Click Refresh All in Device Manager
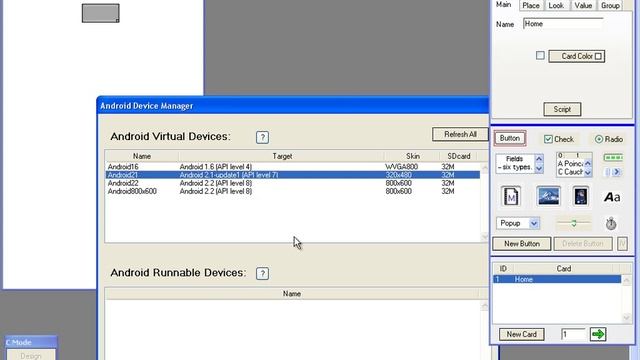This screenshot has height=360, width=640. (x=460, y=134)
